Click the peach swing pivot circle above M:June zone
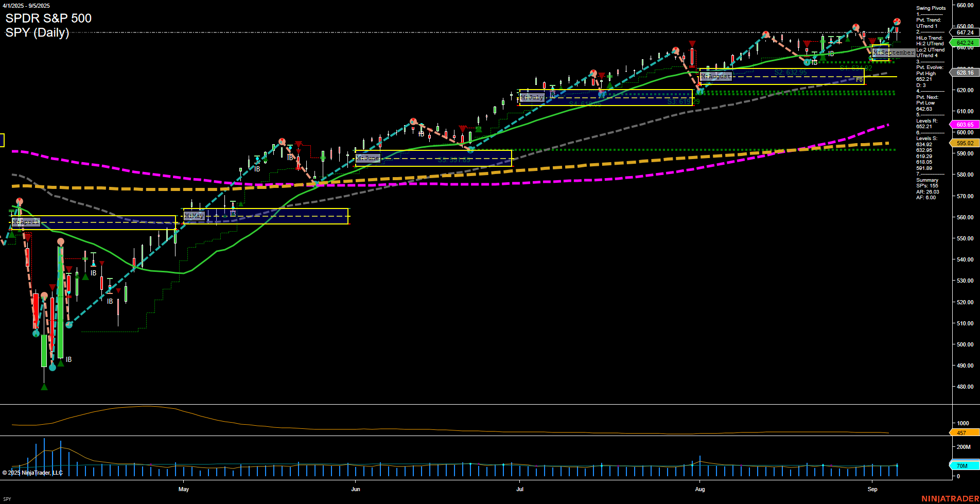Screen dimensions: 980x504 click(x=413, y=122)
